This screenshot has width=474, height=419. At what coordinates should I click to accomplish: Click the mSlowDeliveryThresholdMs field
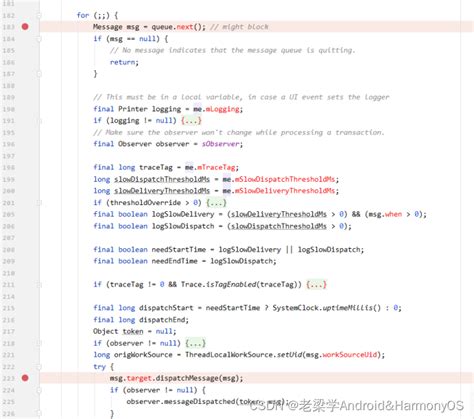(285, 191)
